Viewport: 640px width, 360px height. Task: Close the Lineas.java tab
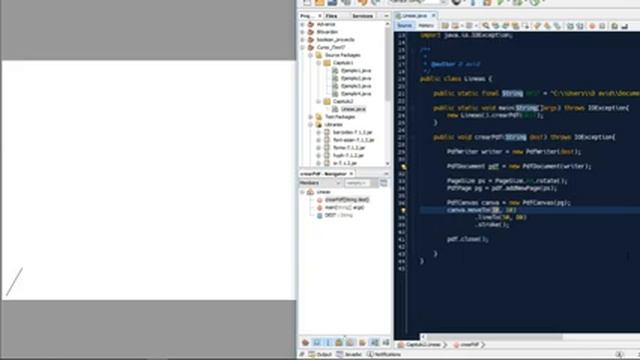433,16
